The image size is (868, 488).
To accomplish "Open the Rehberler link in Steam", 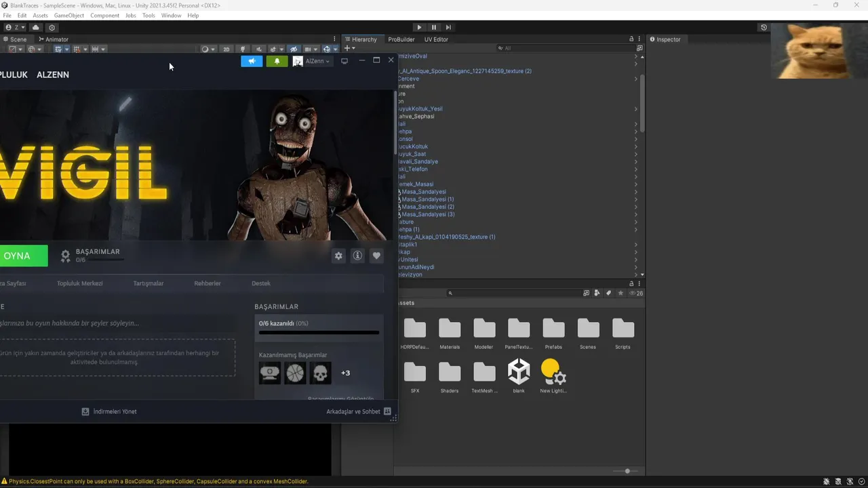I will click(208, 283).
